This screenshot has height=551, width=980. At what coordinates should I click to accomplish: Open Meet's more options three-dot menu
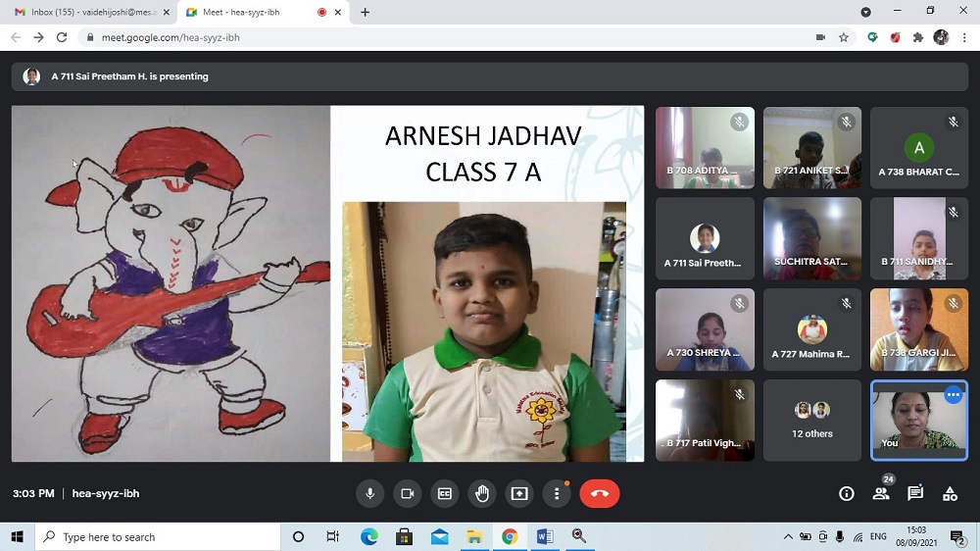pyautogui.click(x=557, y=494)
